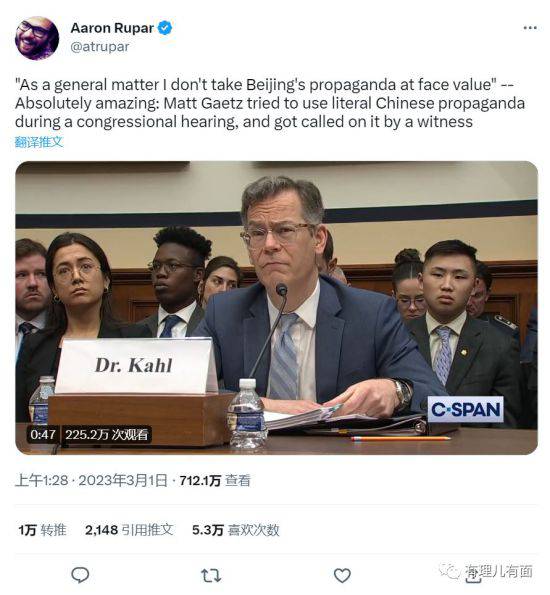
Task: Like the tweet with the heart icon
Action: pyautogui.click(x=342, y=575)
